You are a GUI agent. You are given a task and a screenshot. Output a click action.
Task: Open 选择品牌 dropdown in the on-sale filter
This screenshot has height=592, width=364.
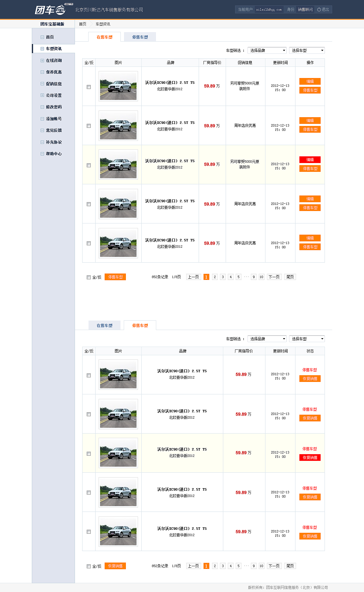pyautogui.click(x=267, y=50)
